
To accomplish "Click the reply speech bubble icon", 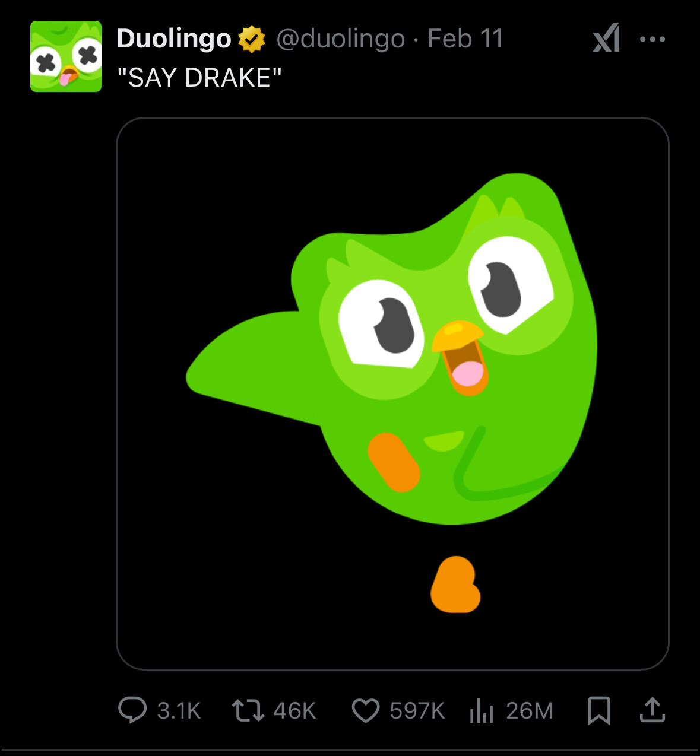I will click(x=132, y=710).
